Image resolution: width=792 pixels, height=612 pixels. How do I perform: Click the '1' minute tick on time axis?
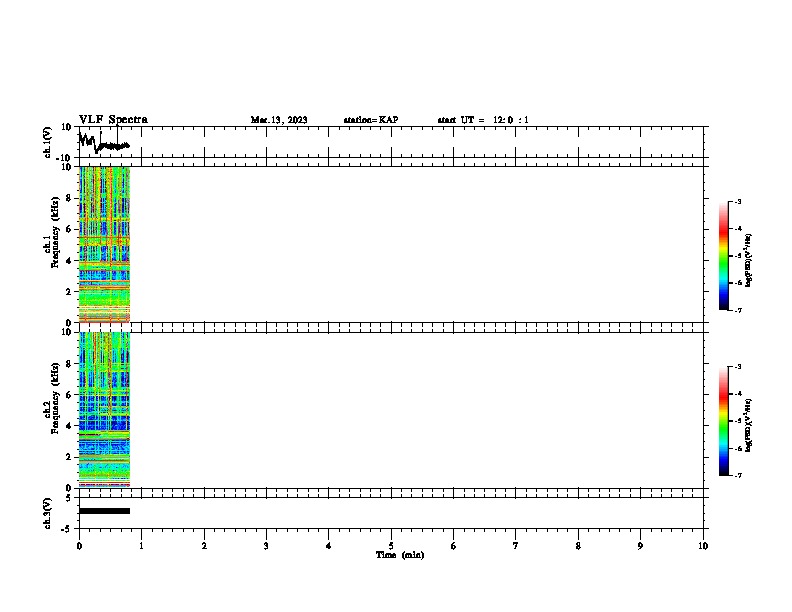(141, 546)
